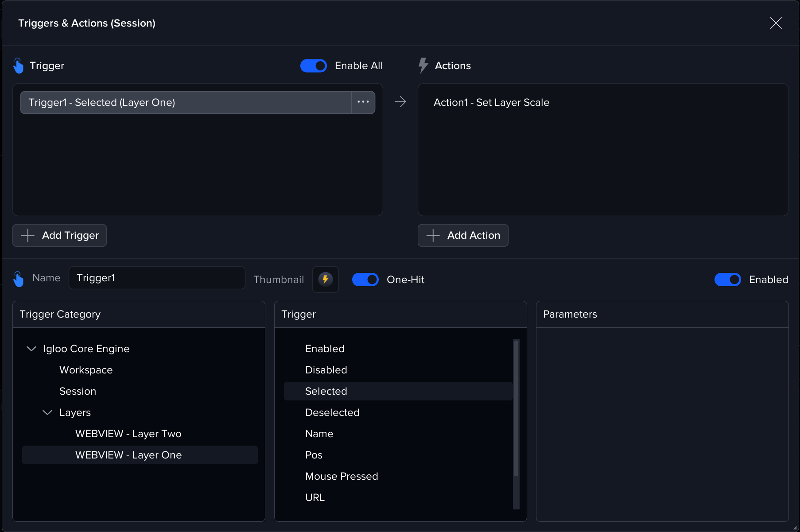
Task: Collapse the Layers category chevron
Action: (47, 412)
